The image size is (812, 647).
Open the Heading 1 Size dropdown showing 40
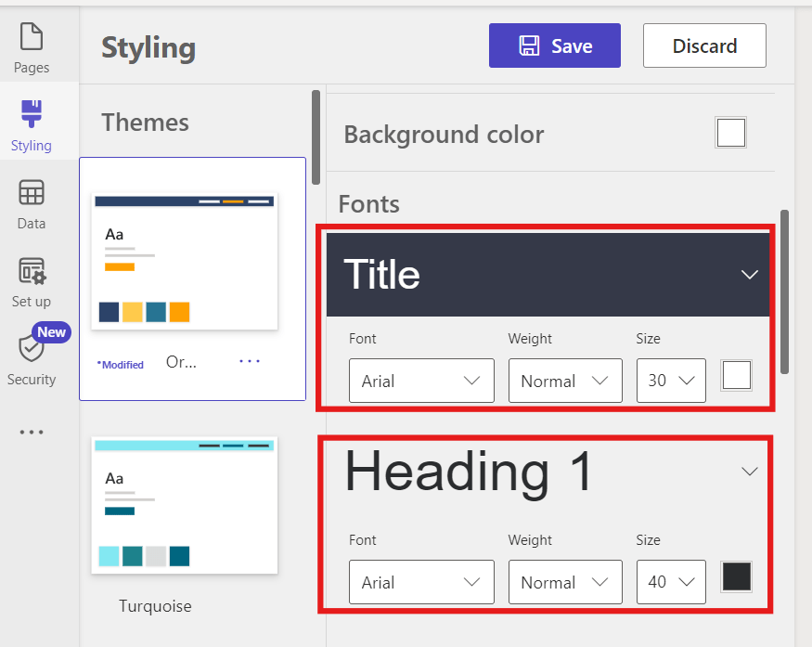671,582
